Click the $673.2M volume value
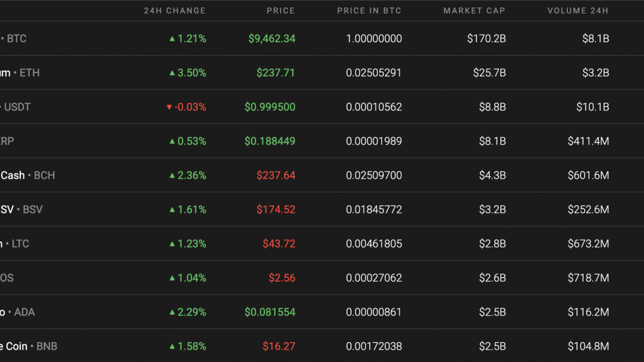The image size is (644, 362). click(588, 244)
